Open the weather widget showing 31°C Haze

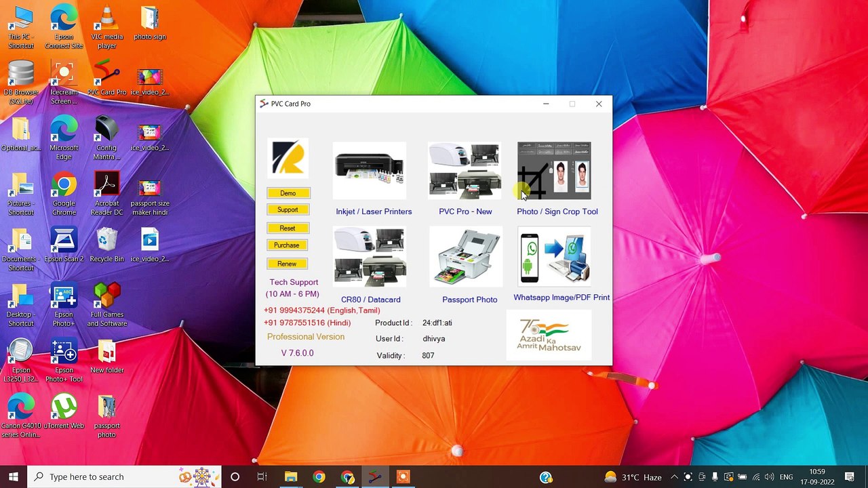[633, 477]
